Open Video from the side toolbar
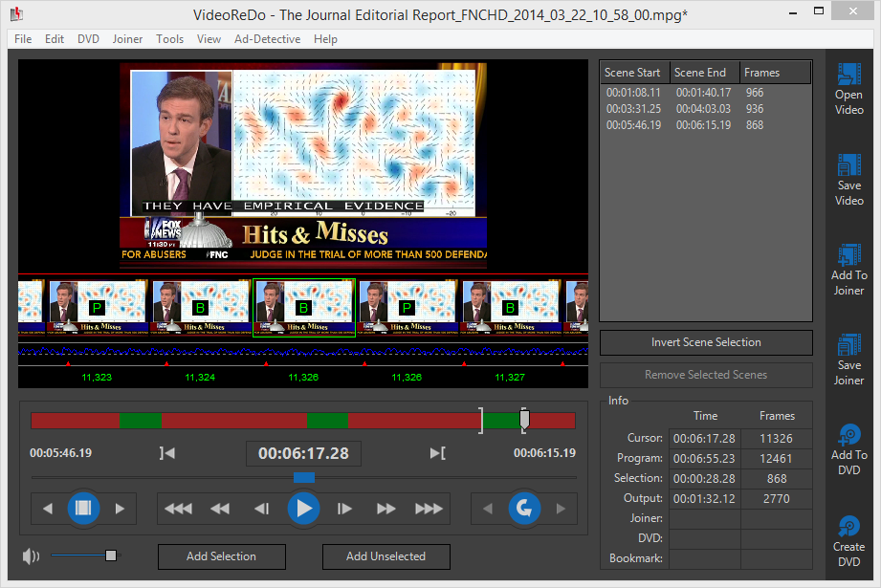Viewport: 881px width, 588px height. pos(849,89)
